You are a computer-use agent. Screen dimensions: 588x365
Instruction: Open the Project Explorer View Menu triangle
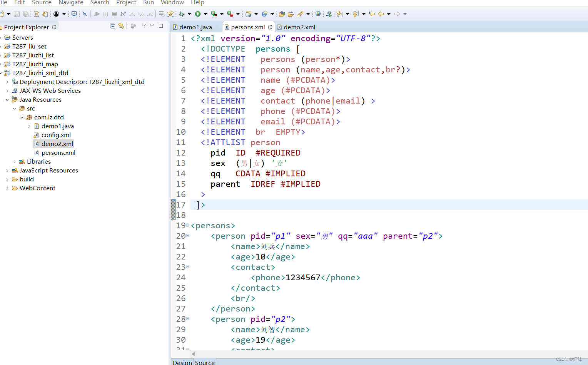point(144,25)
